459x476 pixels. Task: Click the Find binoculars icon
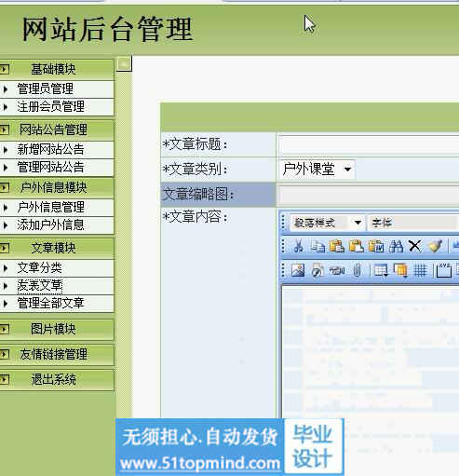pyautogui.click(x=396, y=246)
